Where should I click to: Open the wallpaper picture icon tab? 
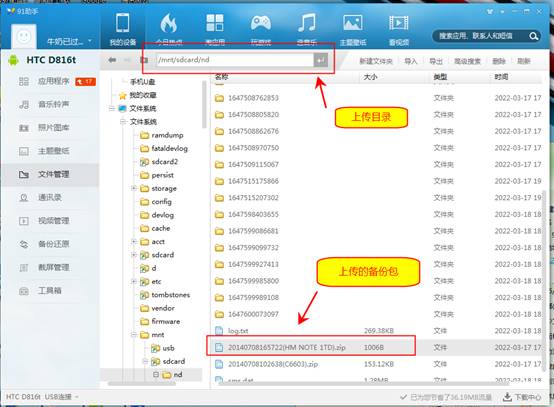tap(353, 29)
